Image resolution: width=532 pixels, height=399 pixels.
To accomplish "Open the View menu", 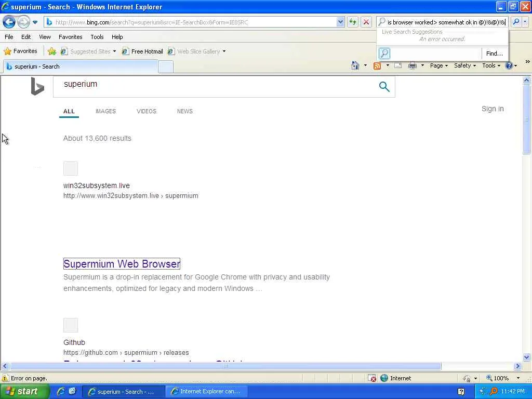I will point(45,37).
